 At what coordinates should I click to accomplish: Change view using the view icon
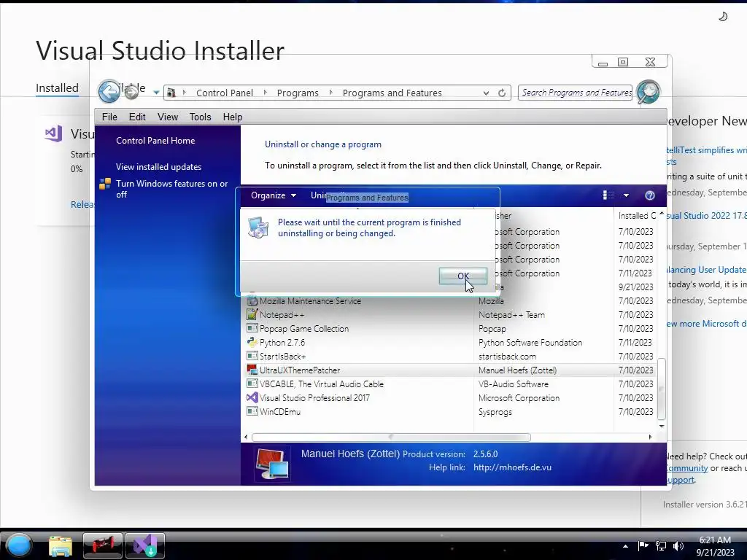(x=608, y=195)
